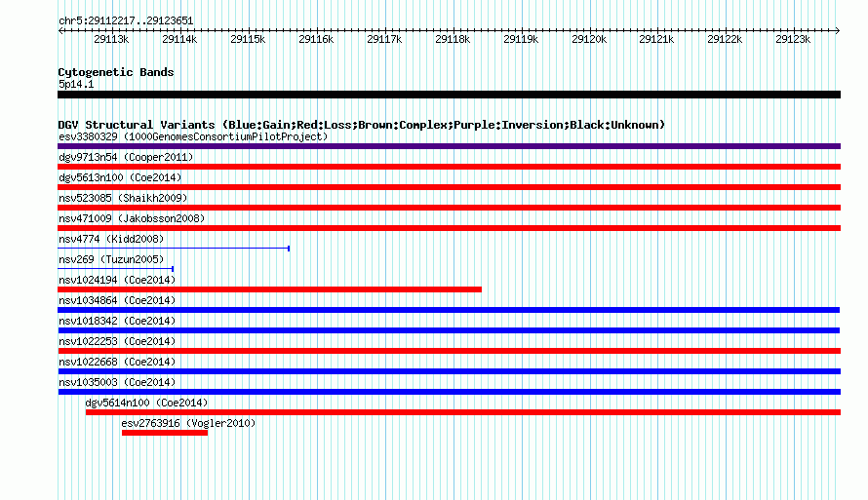Click the esv2763916 (Vogler2010) label
The width and height of the screenshot is (868, 500).
coord(189,423)
